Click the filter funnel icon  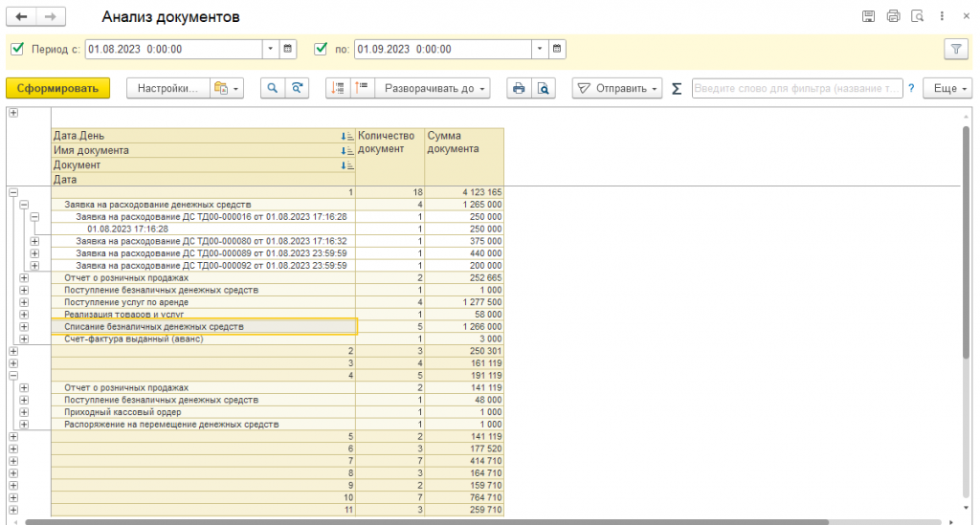pos(954,49)
